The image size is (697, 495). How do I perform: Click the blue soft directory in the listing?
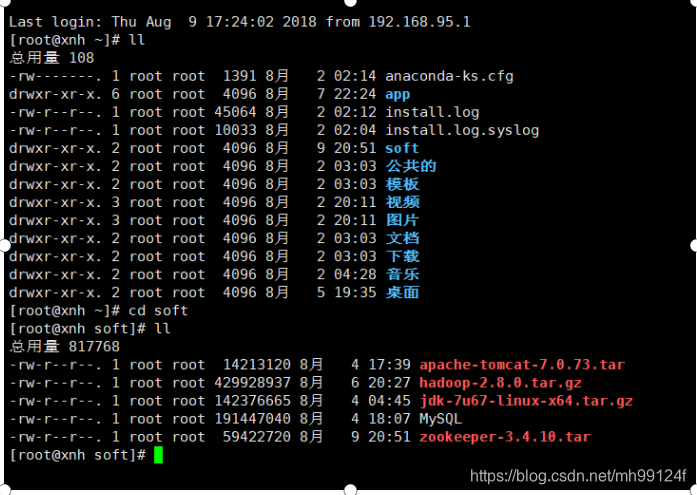(x=402, y=148)
